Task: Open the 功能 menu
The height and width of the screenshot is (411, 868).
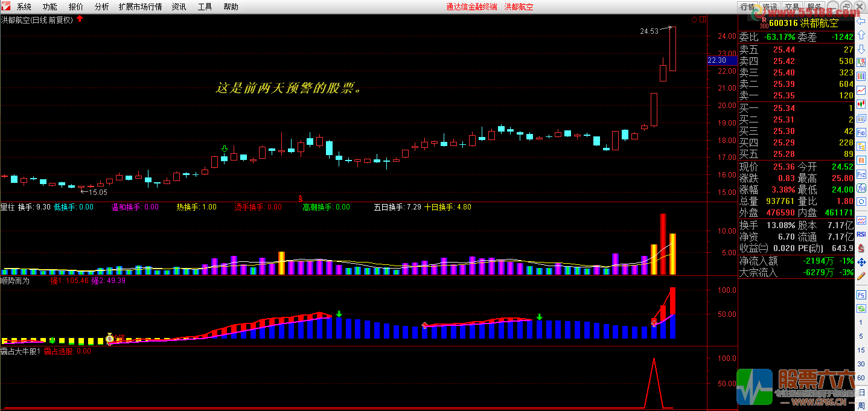Action: click(x=49, y=7)
